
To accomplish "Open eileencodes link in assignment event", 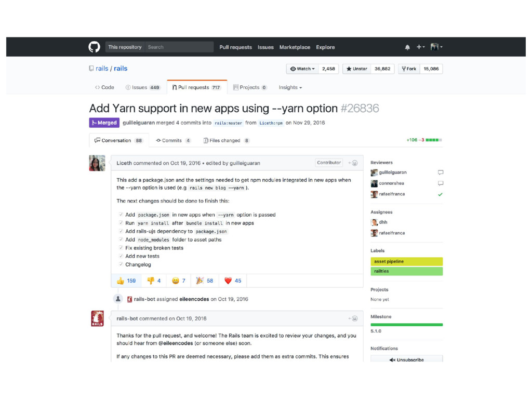I will point(194,299).
